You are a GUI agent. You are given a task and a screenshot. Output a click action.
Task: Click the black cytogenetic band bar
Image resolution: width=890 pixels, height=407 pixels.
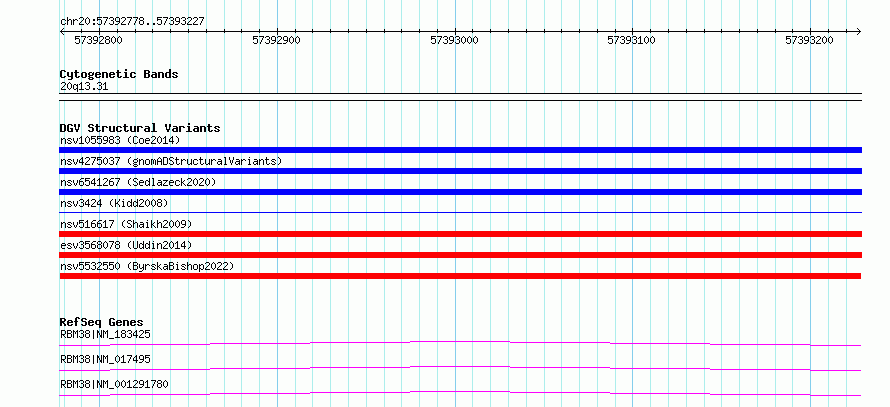click(x=460, y=97)
